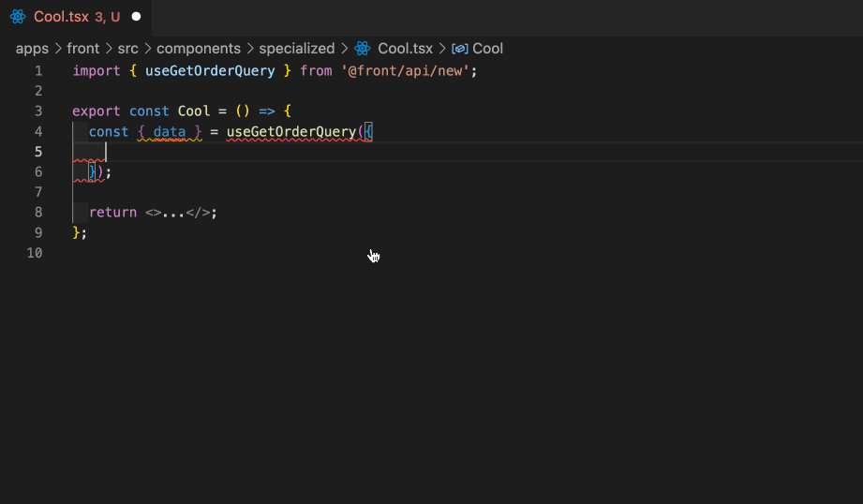Viewport: 863px width, 504px height.
Task: Click the underlined 'data' variable on line 4
Action: tap(170, 131)
